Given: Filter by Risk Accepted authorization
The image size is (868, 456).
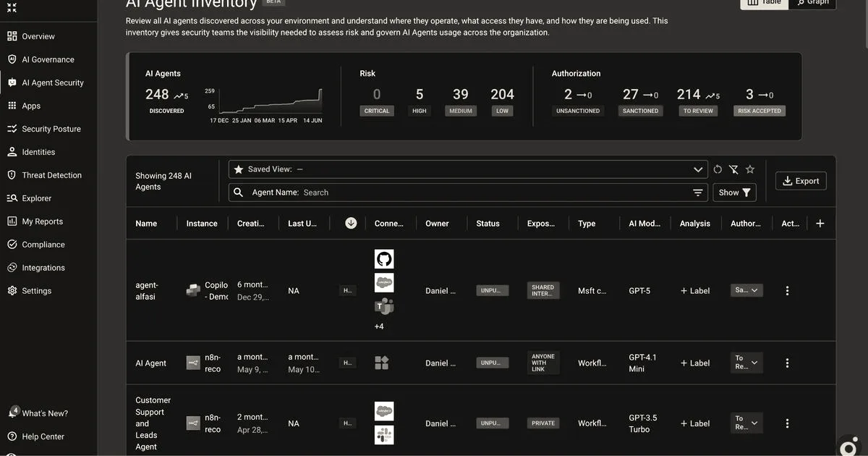Looking at the screenshot, I should click(759, 111).
